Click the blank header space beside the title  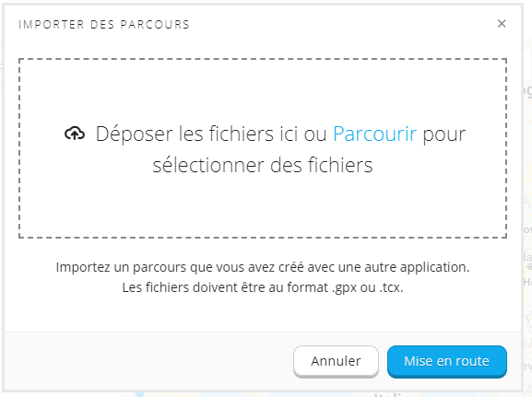click(339, 25)
